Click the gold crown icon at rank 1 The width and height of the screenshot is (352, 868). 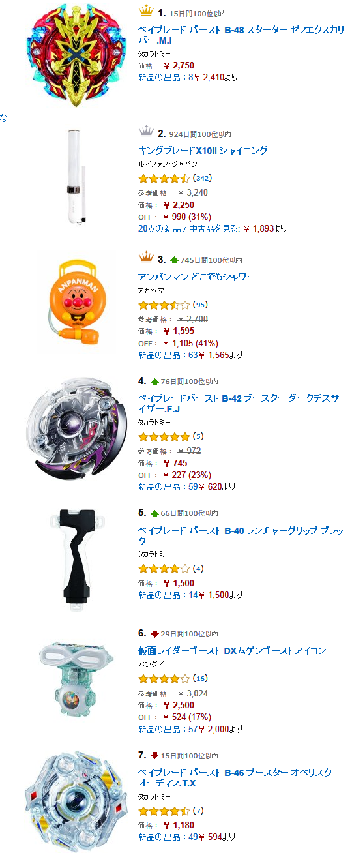(145, 11)
